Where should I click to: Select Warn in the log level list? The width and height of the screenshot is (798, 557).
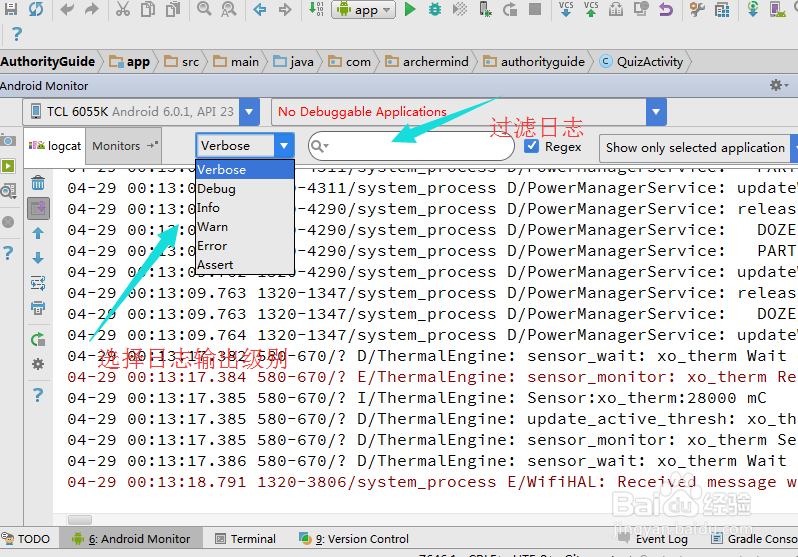245,227
